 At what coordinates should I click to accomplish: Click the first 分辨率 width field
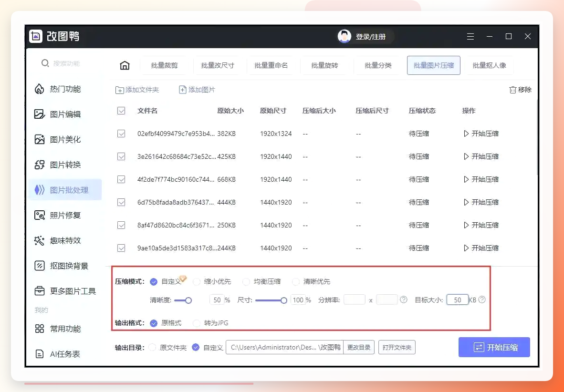pos(355,299)
